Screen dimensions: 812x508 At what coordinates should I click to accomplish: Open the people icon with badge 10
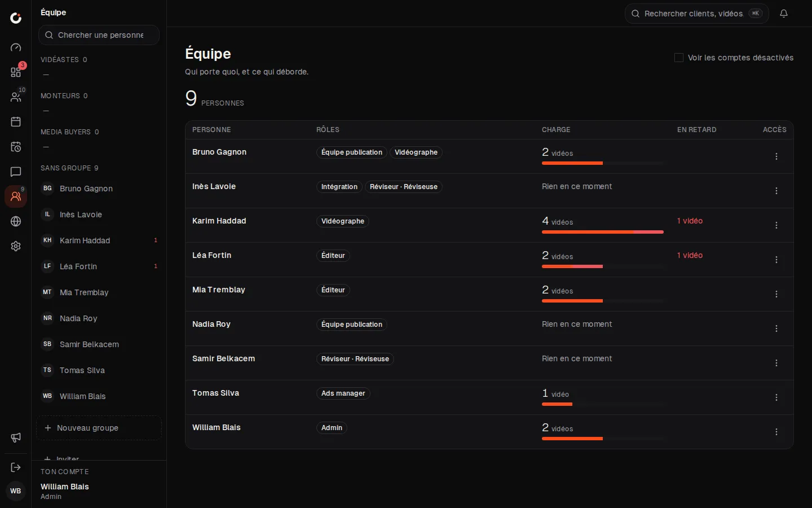[x=16, y=97]
